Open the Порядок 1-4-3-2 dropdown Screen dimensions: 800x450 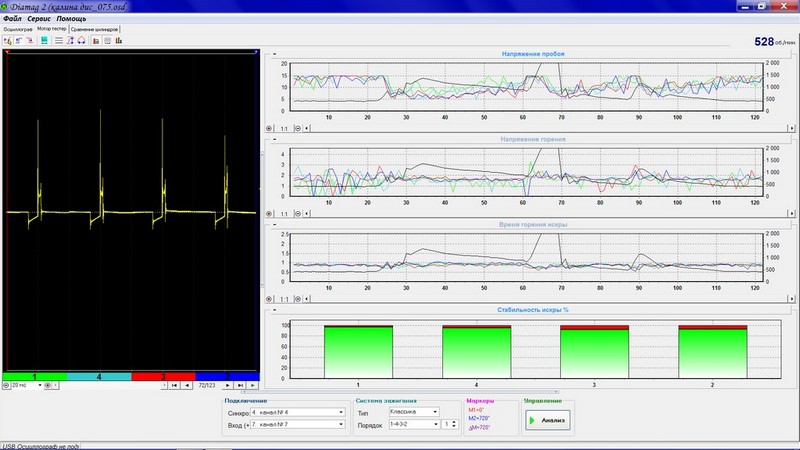point(414,424)
